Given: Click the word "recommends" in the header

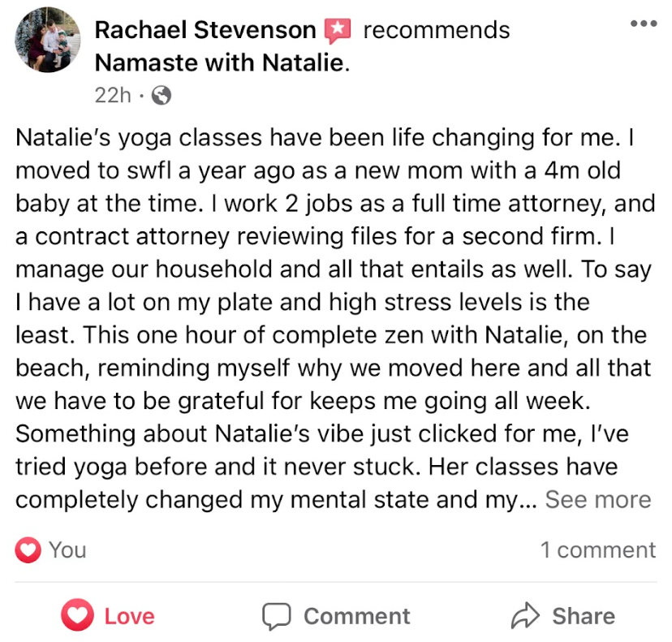Looking at the screenshot, I should click(x=437, y=30).
